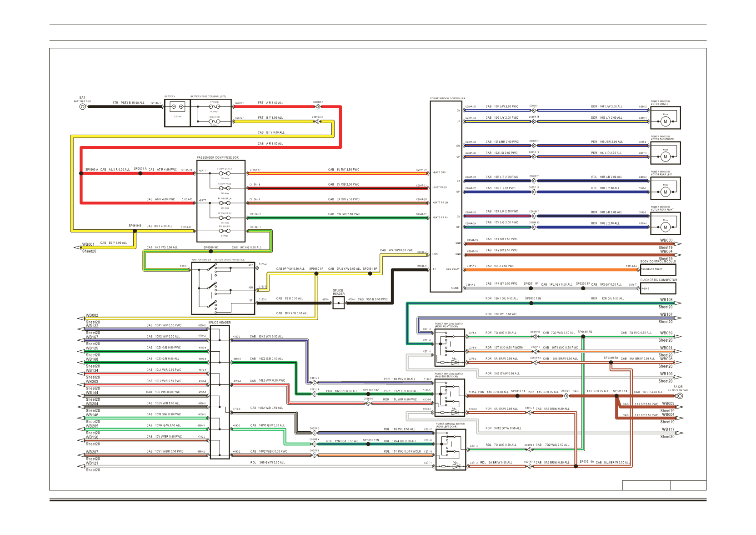Select the SP0610 B splice dot
The height and width of the screenshot is (535, 756).
click(x=135, y=231)
